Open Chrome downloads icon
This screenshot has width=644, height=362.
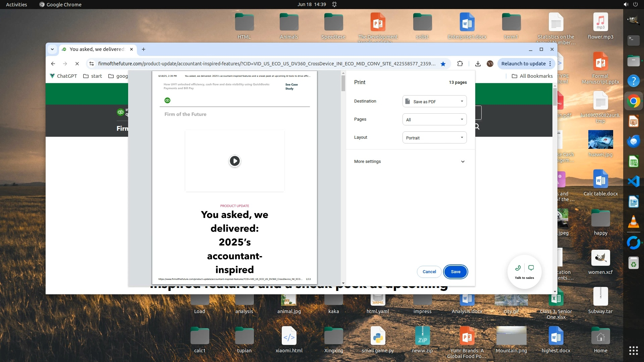pos(478,64)
